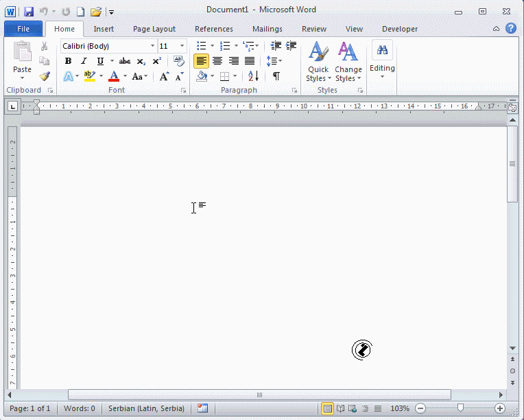Click the Sort icon in Paragraph group
This screenshot has height=420, width=524.
click(253, 76)
